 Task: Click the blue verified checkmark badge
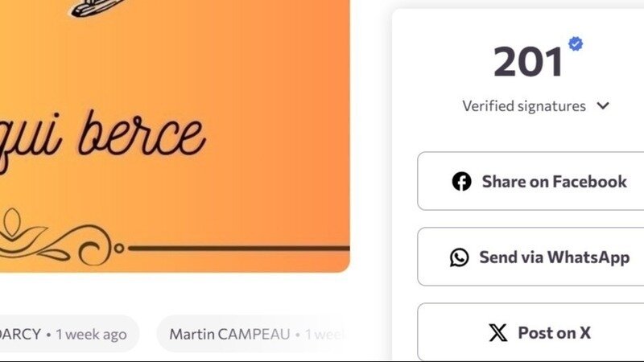tap(576, 44)
